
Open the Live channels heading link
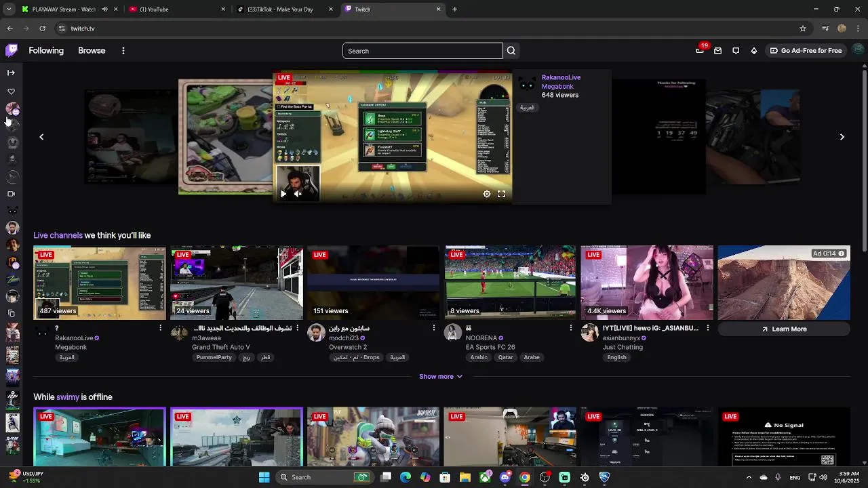58,235
